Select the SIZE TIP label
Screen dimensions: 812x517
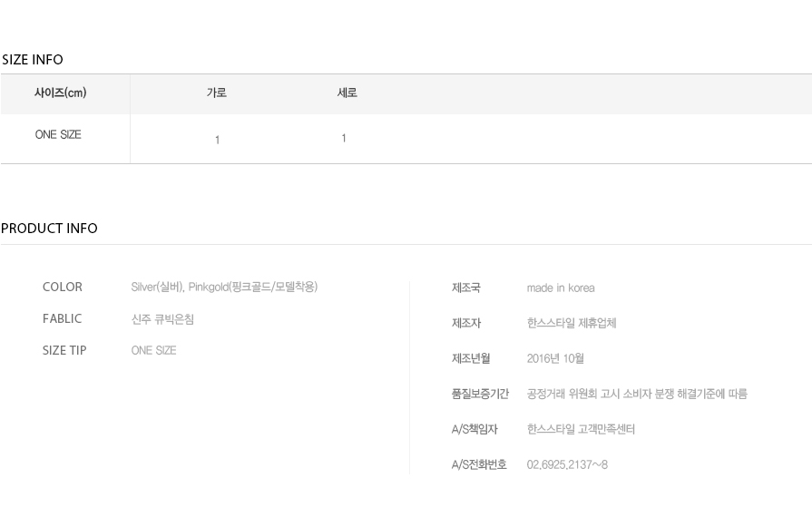pos(64,350)
